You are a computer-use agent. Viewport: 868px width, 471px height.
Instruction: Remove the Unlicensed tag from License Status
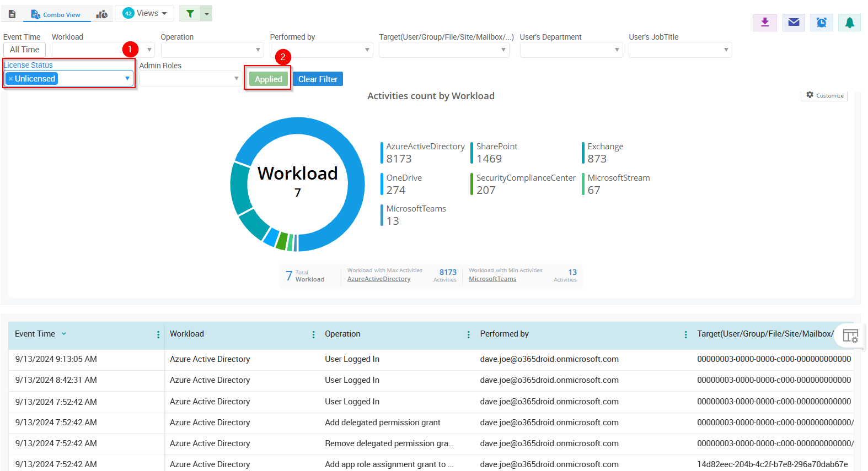(x=10, y=79)
